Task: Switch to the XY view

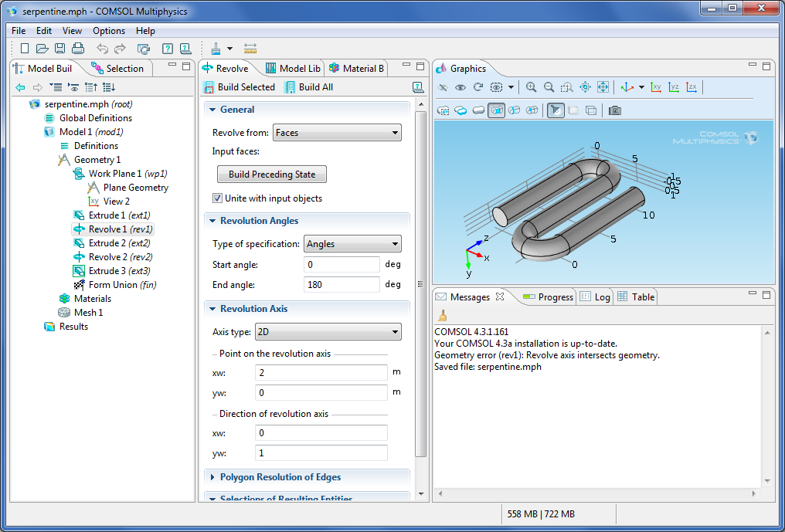Action: coord(656,87)
